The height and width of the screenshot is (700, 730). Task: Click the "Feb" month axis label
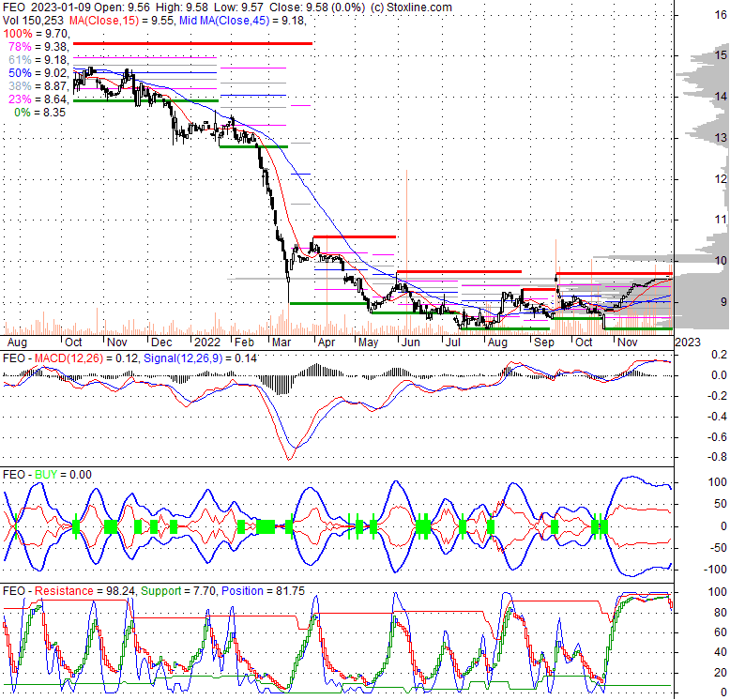click(x=244, y=342)
